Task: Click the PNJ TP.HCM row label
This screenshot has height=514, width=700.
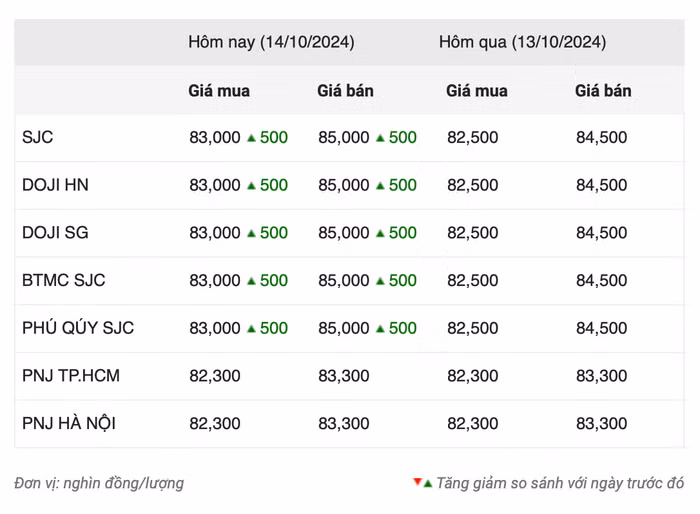Action: [x=70, y=376]
